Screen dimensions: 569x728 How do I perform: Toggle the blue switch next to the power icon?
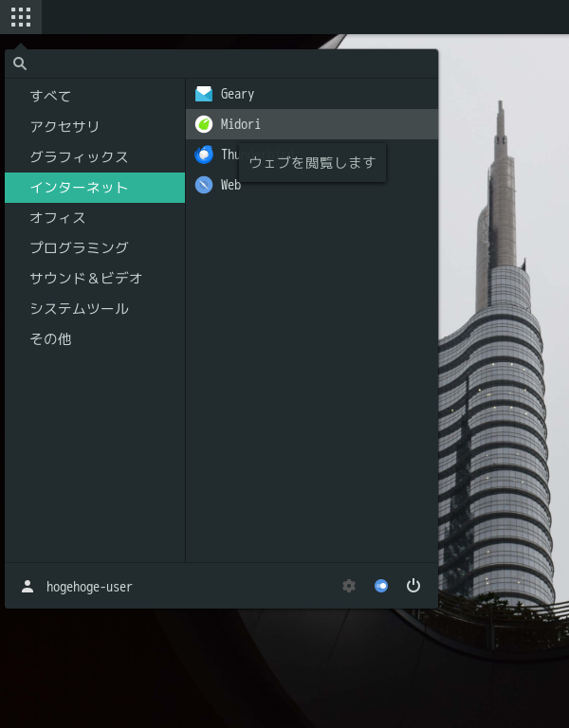[381, 586]
